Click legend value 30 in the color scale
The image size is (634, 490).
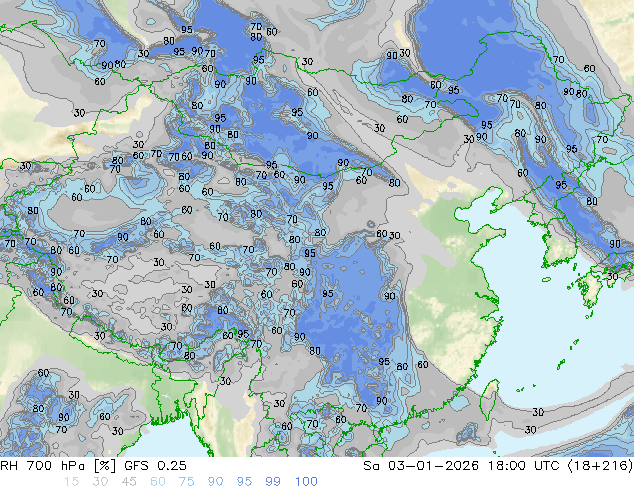tap(100, 482)
